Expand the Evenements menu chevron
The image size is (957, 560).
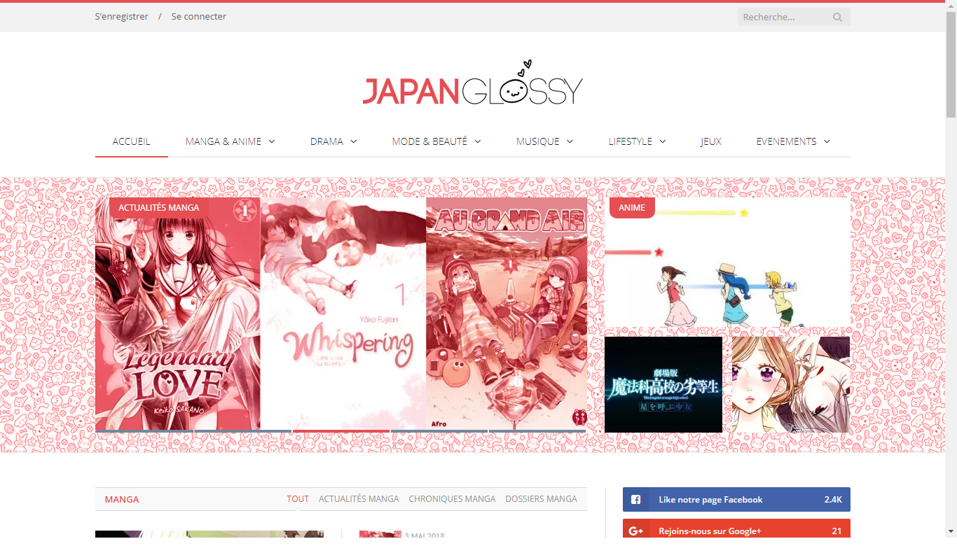point(827,141)
